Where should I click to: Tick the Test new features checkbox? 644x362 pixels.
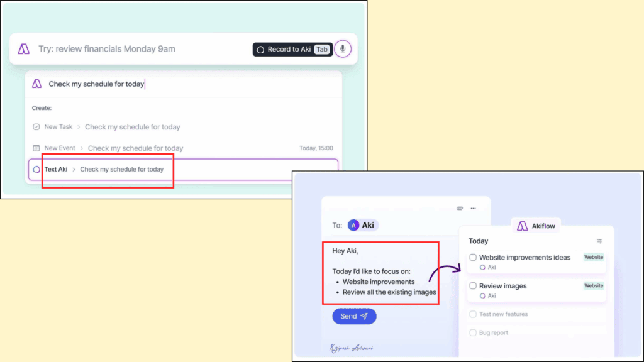click(473, 314)
